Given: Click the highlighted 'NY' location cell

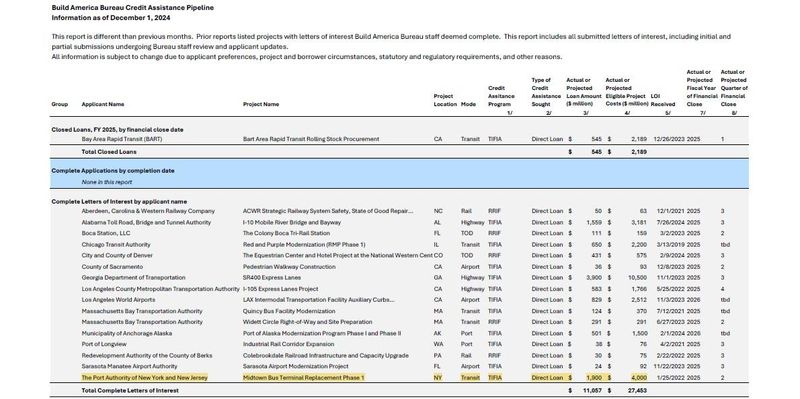Looking at the screenshot, I should [438, 378].
